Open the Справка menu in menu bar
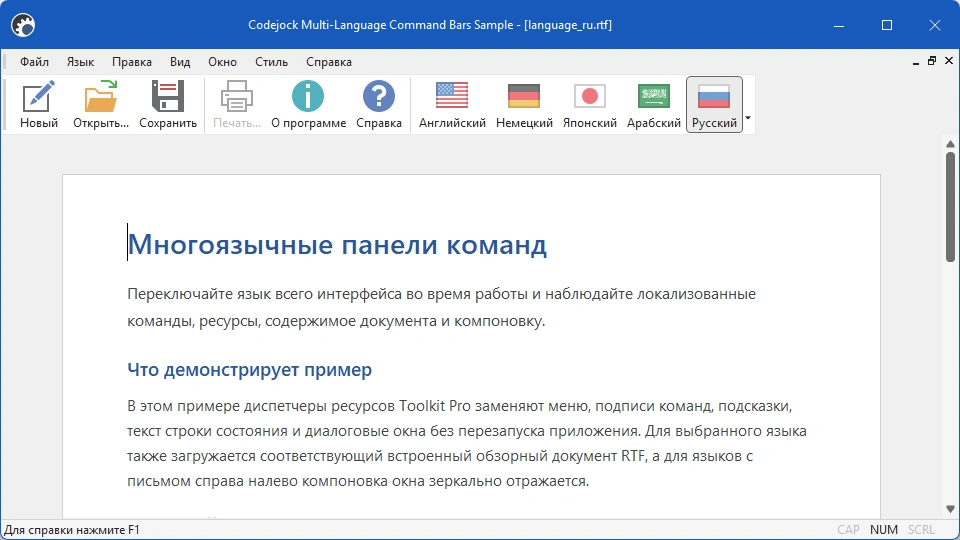This screenshot has height=540, width=960. [x=329, y=62]
